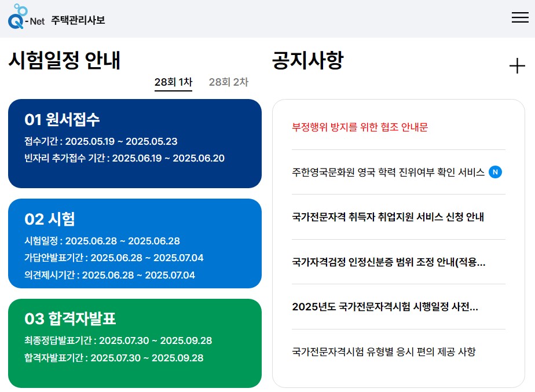The width and height of the screenshot is (535, 392).
Task: Open the hamburger menu icon
Action: [520, 17]
